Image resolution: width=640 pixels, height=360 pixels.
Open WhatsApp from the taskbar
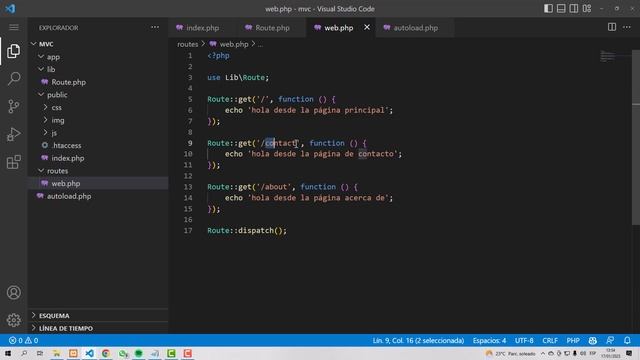point(122,353)
